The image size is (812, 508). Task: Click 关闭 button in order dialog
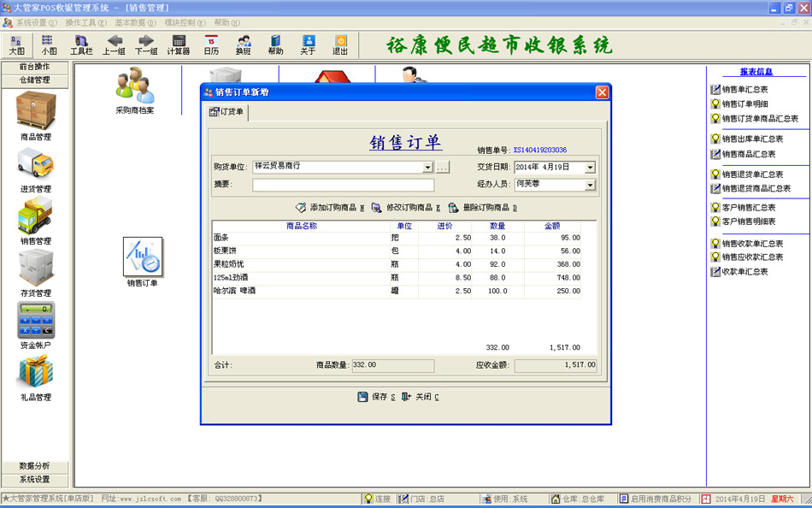pyautogui.click(x=421, y=397)
